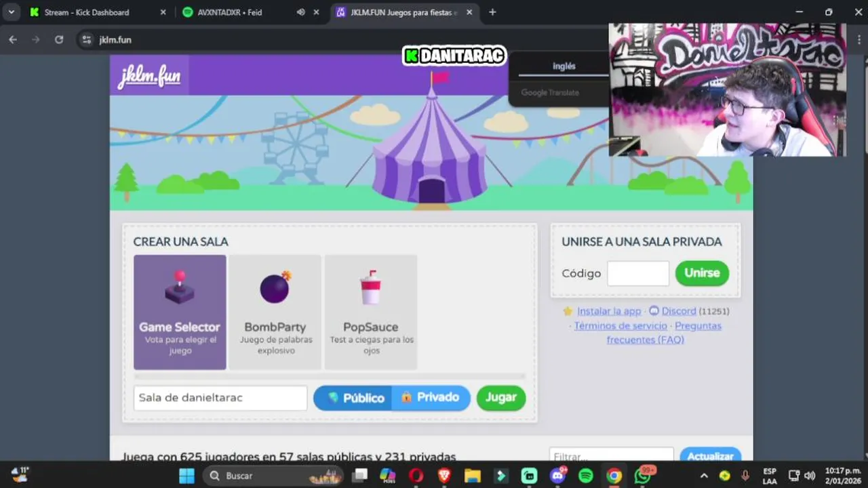Click the yellow-green tray icon
The height and width of the screenshot is (488, 868).
coord(725,476)
